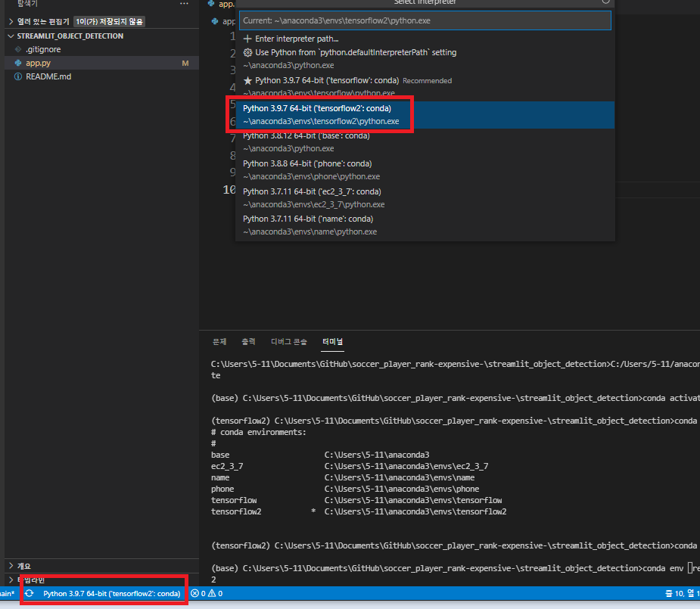
Task: Click line number 10 in editor gutter
Action: click(229, 190)
